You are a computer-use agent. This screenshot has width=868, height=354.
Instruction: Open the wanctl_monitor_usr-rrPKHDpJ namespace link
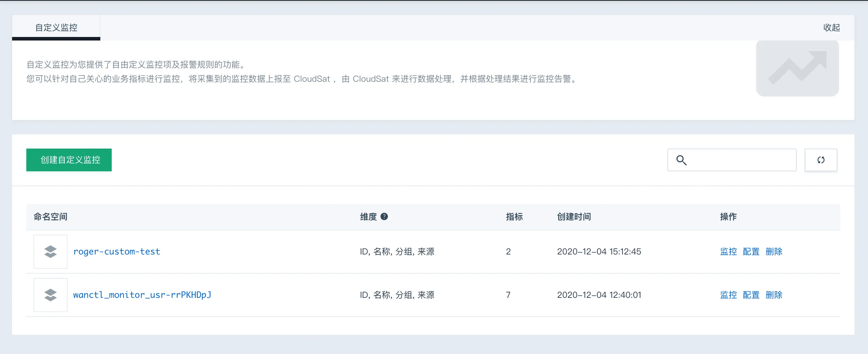142,295
